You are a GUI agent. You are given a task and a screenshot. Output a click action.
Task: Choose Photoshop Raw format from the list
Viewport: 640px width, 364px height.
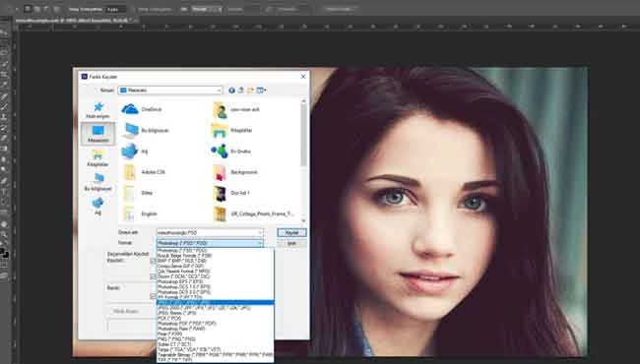[x=215, y=329]
